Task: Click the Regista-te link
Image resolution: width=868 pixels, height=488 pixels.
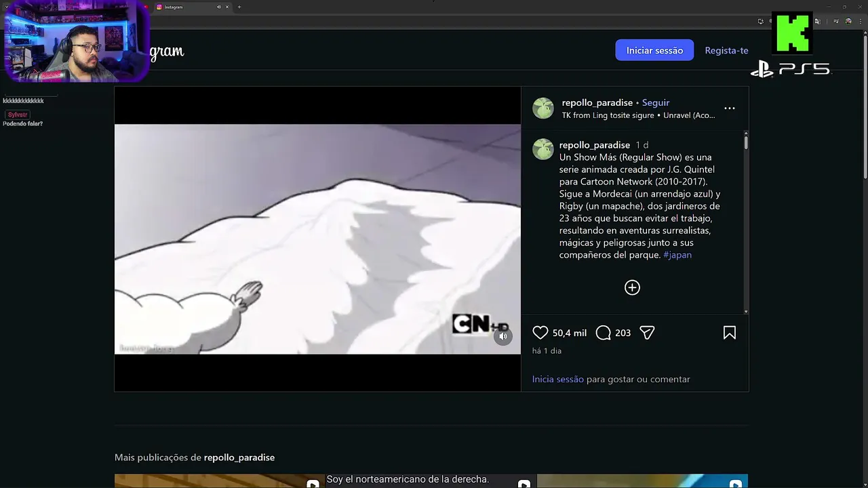Action: pyautogui.click(x=726, y=50)
